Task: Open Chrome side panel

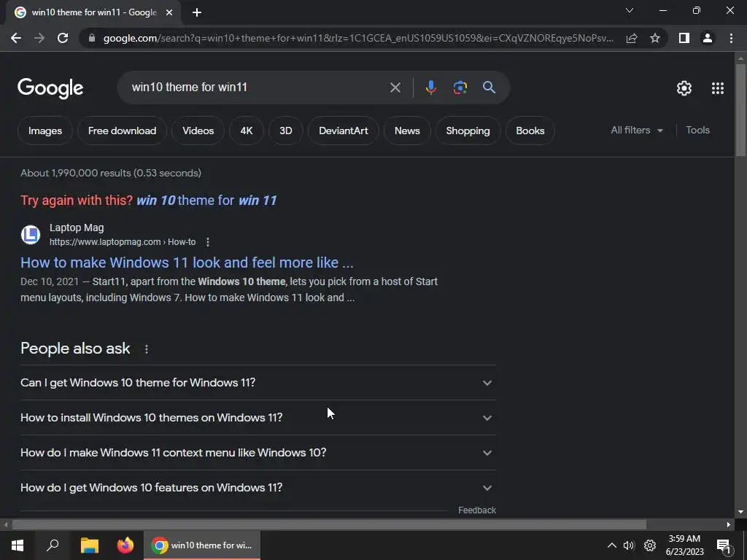Action: tap(684, 38)
